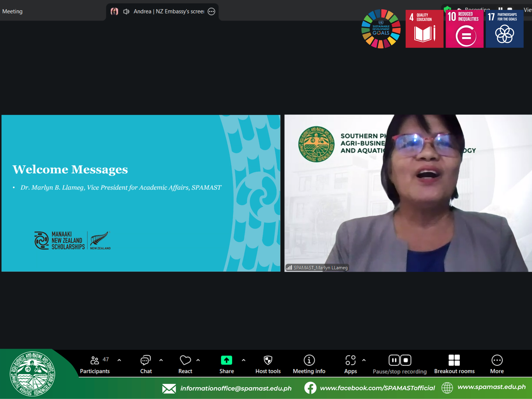The image size is (532, 399).
Task: Stop the recording from the toolbar
Action: pos(406,360)
